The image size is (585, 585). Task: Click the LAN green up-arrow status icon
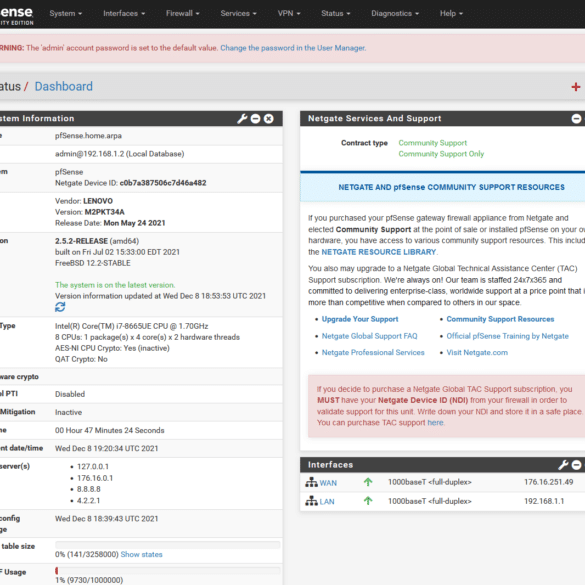368,501
